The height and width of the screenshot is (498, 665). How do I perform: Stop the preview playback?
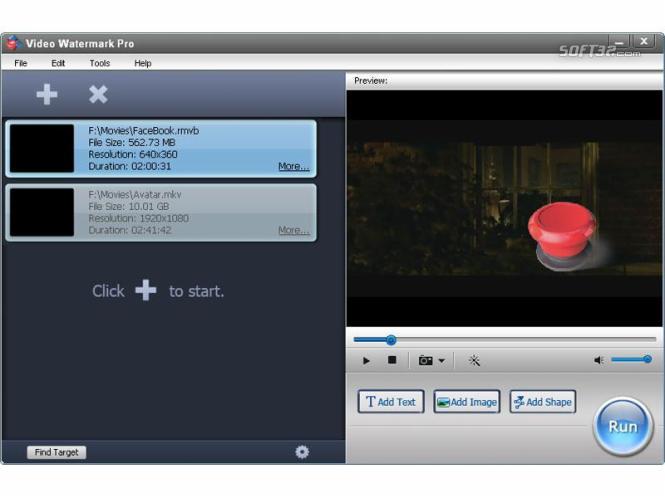click(x=392, y=360)
